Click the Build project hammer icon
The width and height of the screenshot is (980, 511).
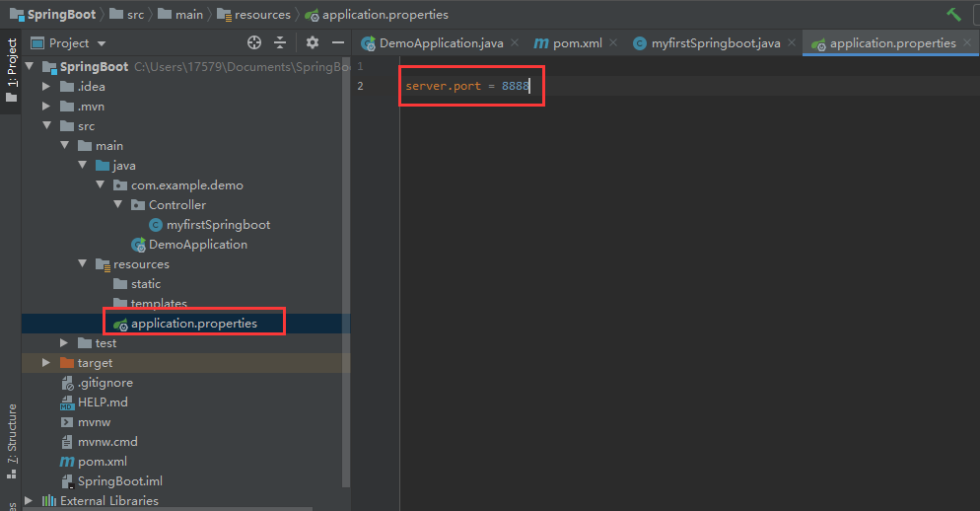(953, 14)
